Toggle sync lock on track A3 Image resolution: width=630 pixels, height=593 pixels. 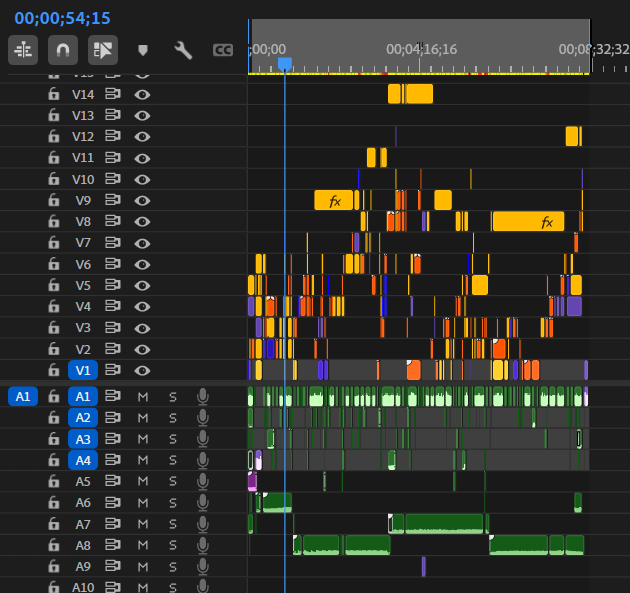tap(113, 439)
